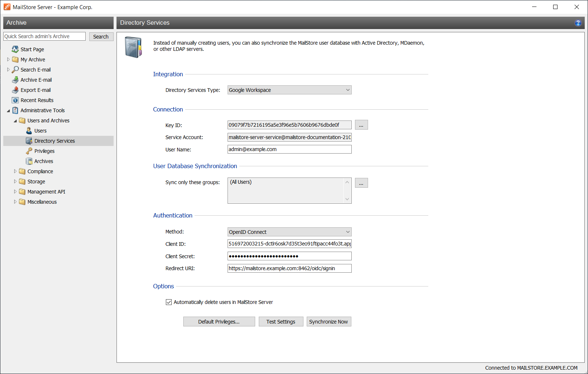
Task: Click the blue help icon in header
Action: pos(578,23)
